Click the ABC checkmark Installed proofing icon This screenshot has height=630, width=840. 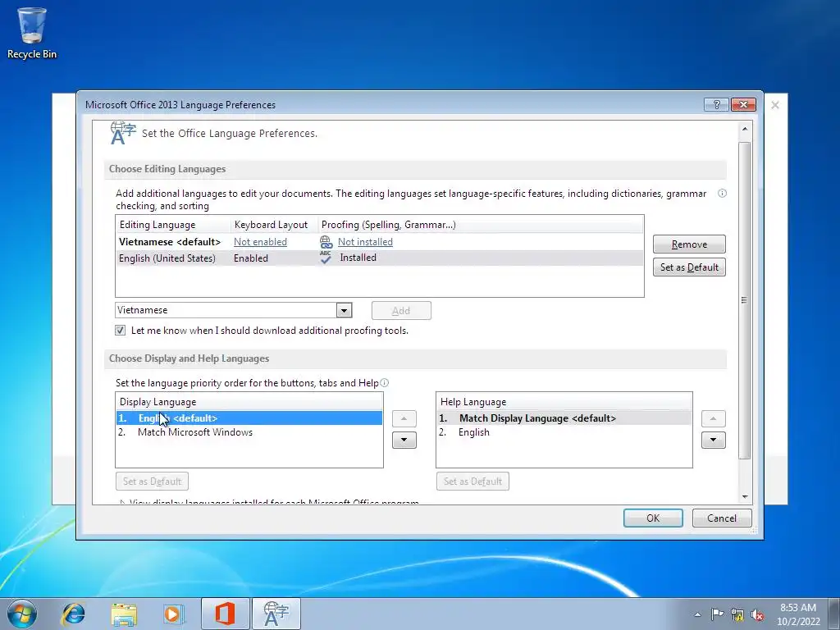(x=326, y=258)
